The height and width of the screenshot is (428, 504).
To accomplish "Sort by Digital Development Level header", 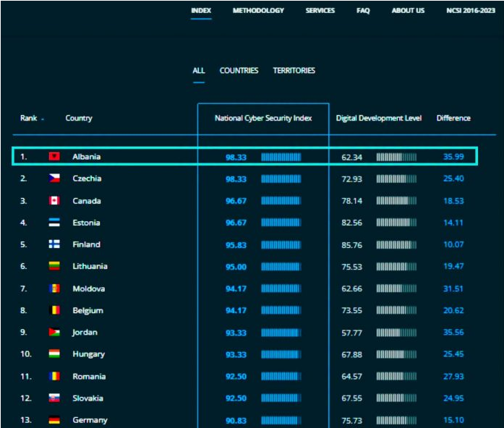I will click(379, 119).
